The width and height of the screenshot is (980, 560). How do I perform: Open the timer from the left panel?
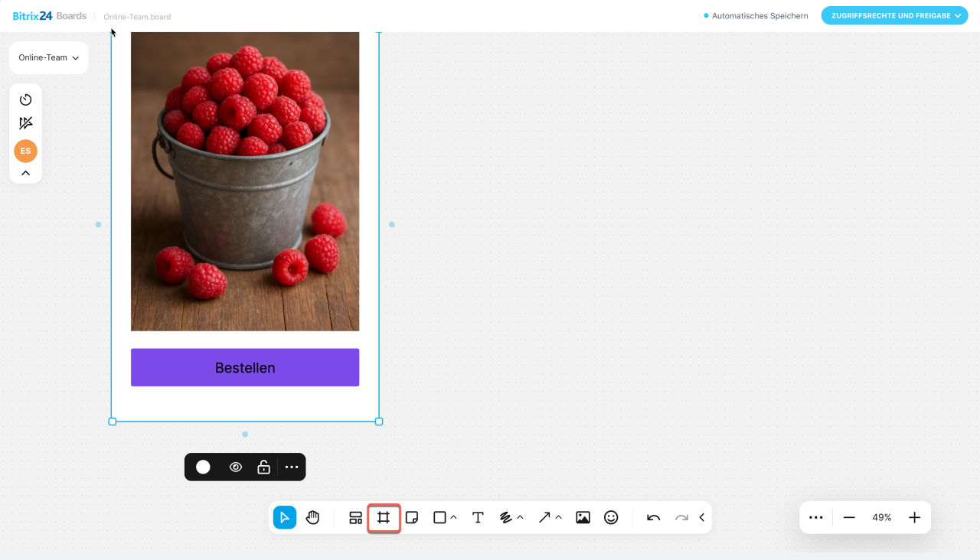pyautogui.click(x=26, y=99)
